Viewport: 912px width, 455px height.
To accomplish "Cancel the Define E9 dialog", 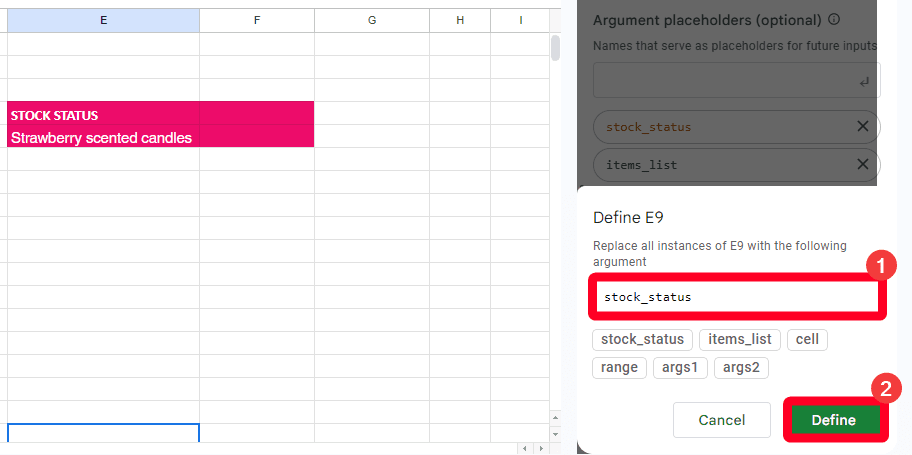I will pos(721,420).
